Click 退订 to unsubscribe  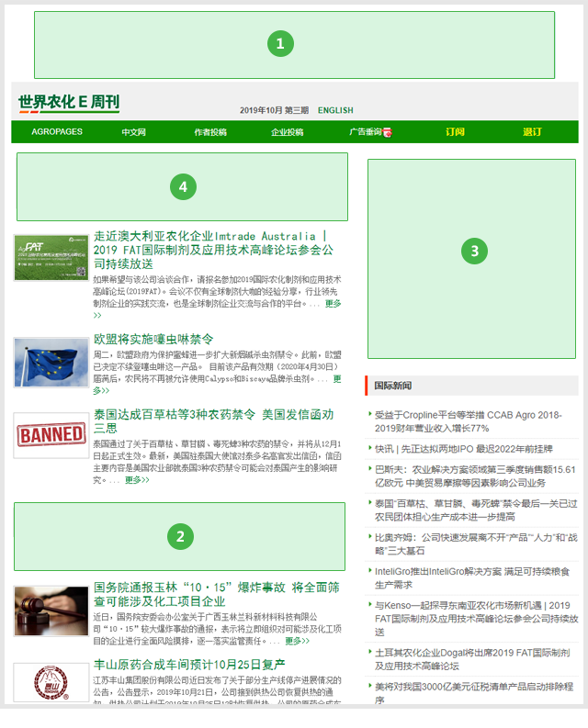[x=532, y=132]
